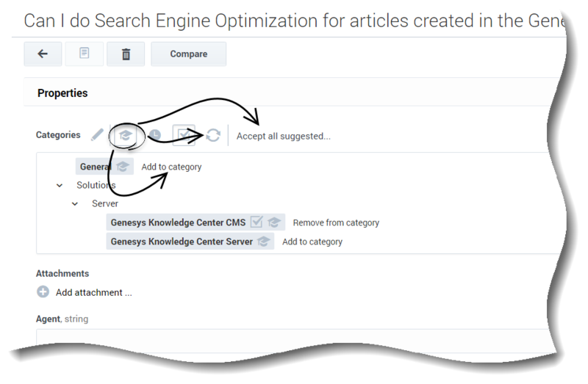Collapse the Solutions tree node
This screenshot has width=588, height=384.
click(60, 186)
